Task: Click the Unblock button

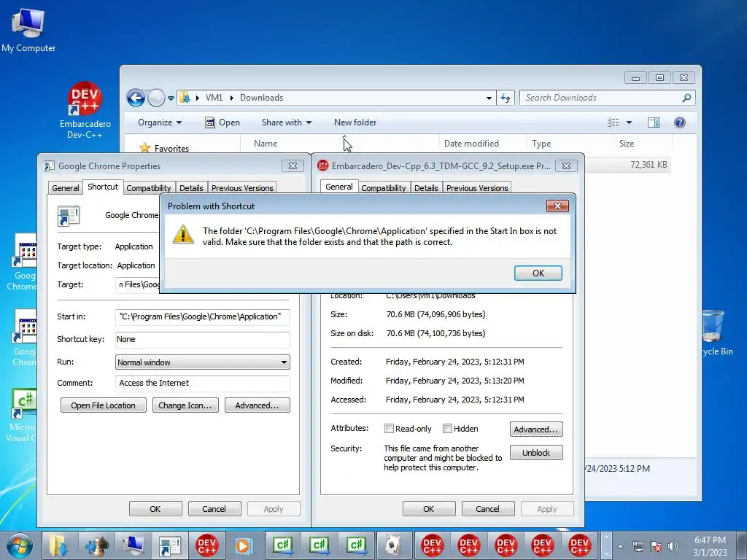Action: pos(536,452)
